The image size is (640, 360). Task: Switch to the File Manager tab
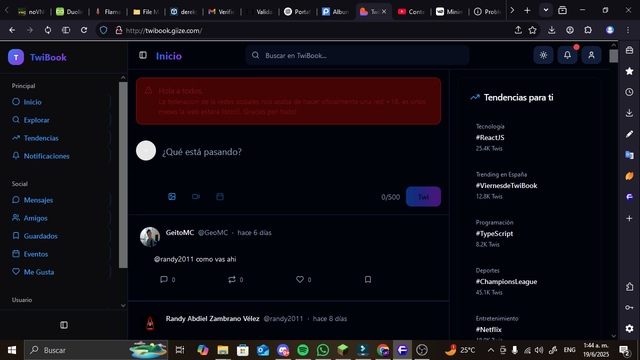click(146, 12)
